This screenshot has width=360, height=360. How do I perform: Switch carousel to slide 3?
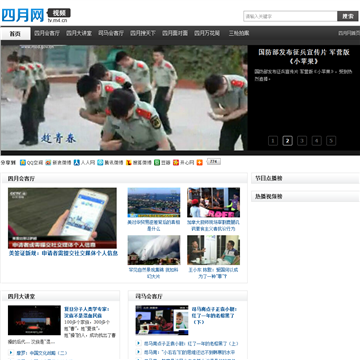(302, 141)
